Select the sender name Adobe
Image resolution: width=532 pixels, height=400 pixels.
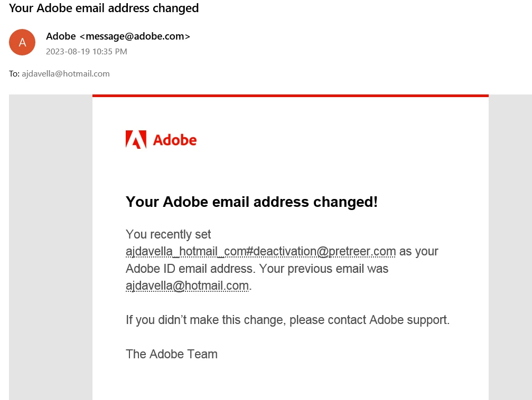61,36
